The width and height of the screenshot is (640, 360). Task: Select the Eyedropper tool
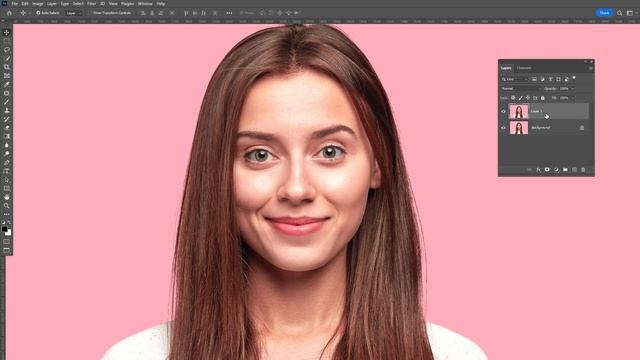pos(7,84)
